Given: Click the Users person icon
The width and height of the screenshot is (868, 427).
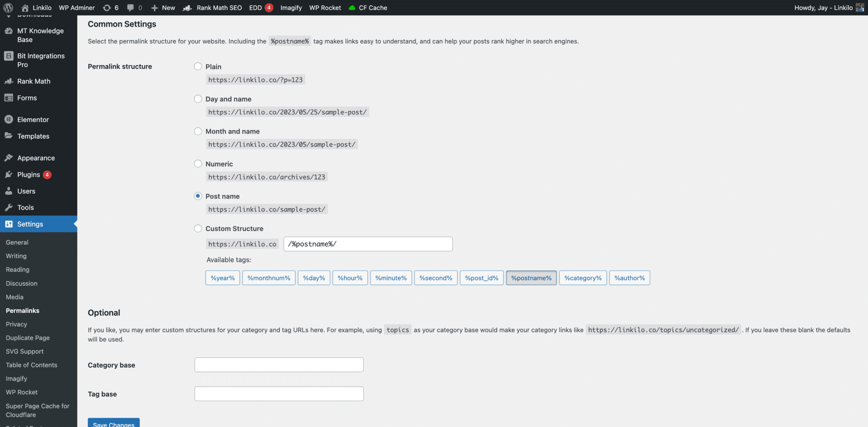Looking at the screenshot, I should pos(8,191).
